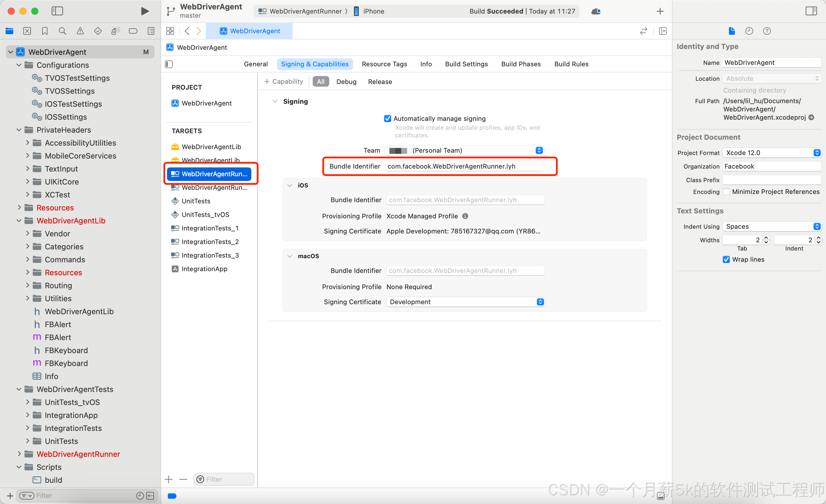Switch to the Resource Tags tab
The width and height of the screenshot is (826, 504).
384,64
